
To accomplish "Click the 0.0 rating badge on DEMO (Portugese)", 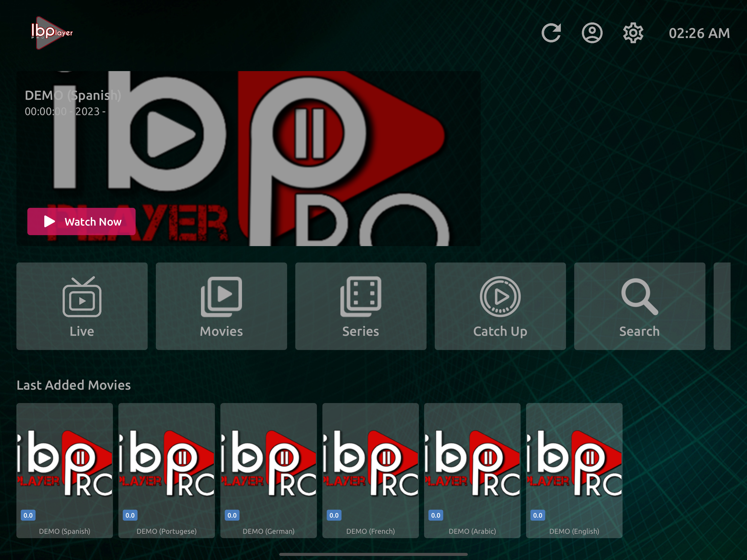I will 130,515.
